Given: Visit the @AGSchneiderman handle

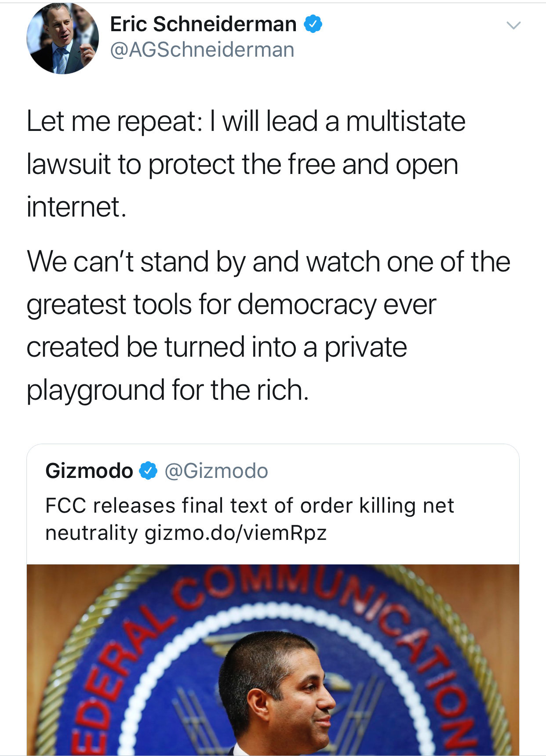Looking at the screenshot, I should (x=202, y=50).
